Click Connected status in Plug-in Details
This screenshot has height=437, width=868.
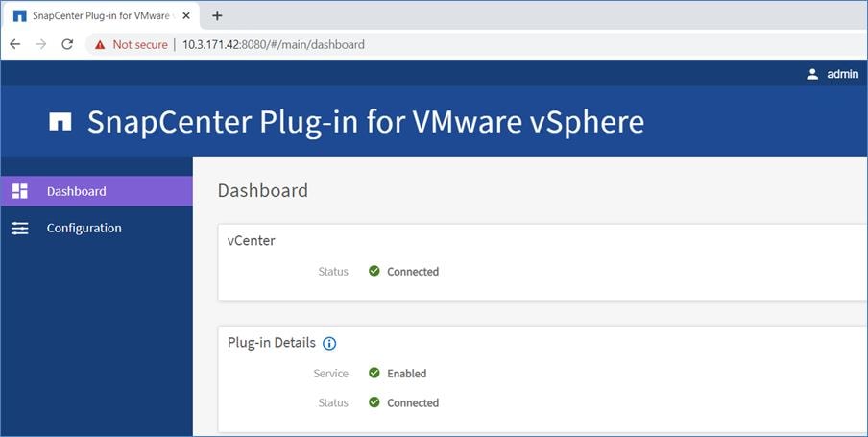(413, 402)
